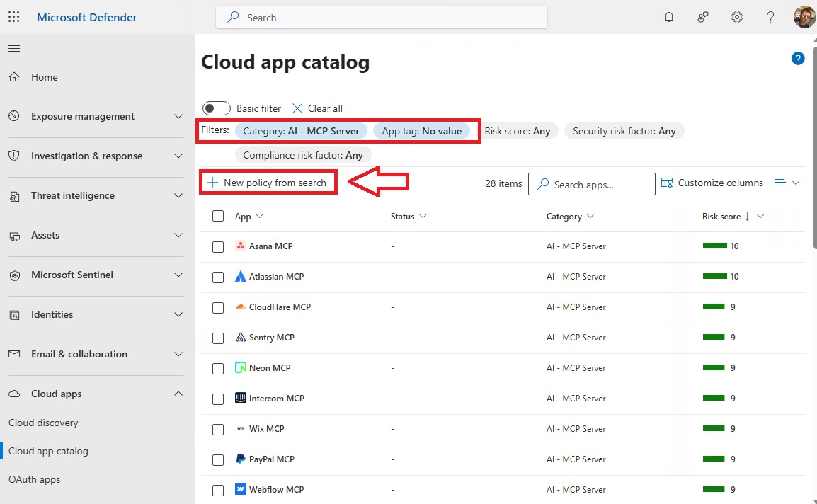Collapse the navigation pane with hamburger icon
Viewport: 817px width, 504px height.
(x=13, y=48)
